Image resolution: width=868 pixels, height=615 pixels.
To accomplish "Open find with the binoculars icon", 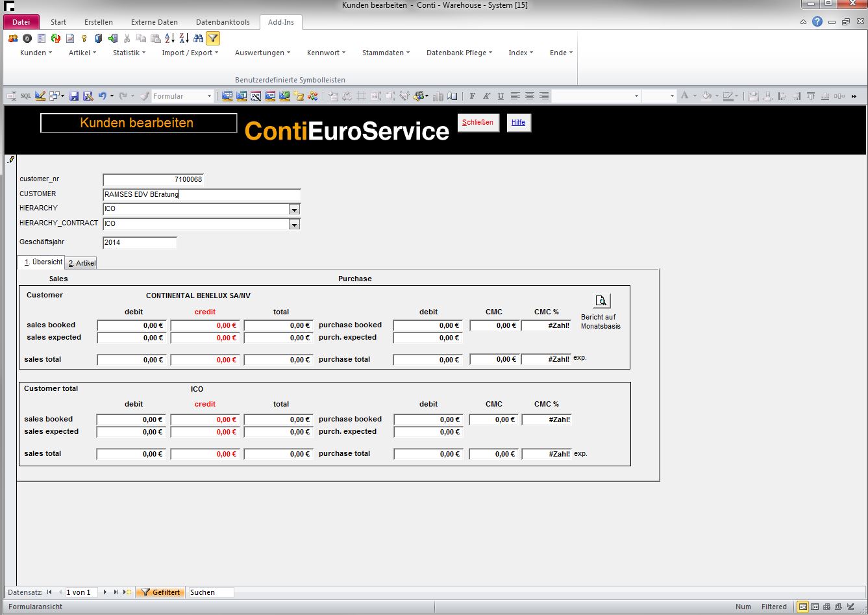I will [x=199, y=38].
